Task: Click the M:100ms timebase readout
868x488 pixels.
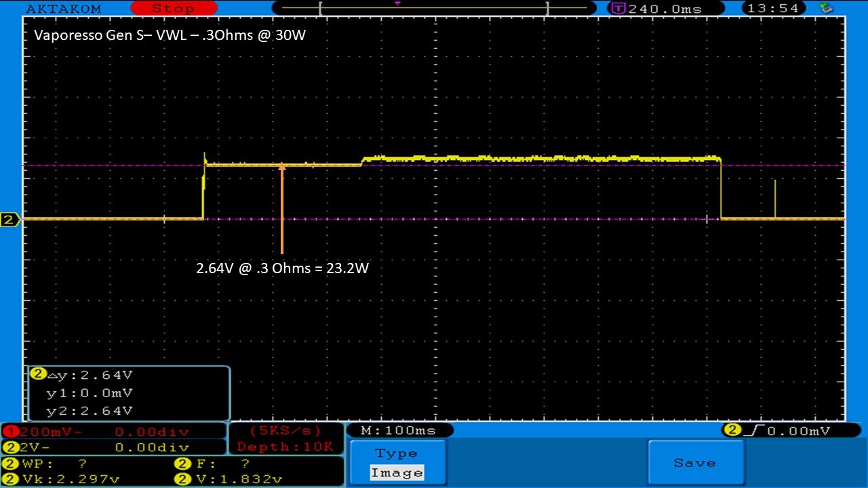Action: coord(399,430)
